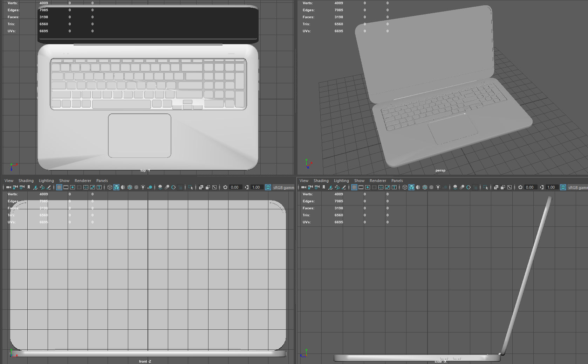Click exposure value field 0.00 side panel
588x364 pixels.
click(531, 187)
